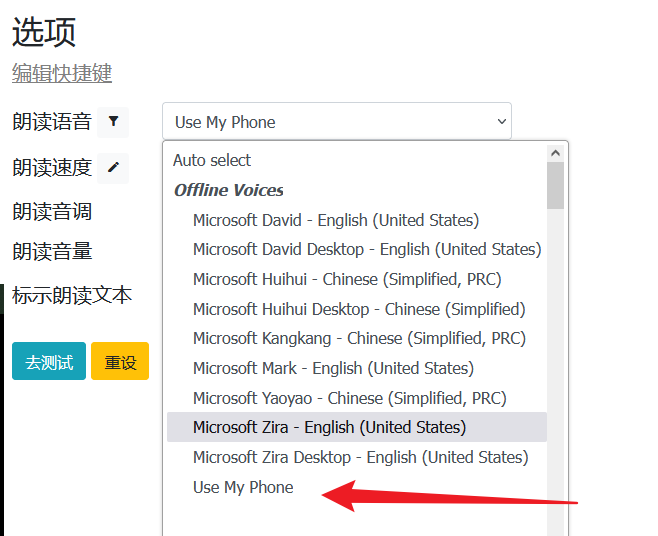Choose the Auto select voice option

212,160
